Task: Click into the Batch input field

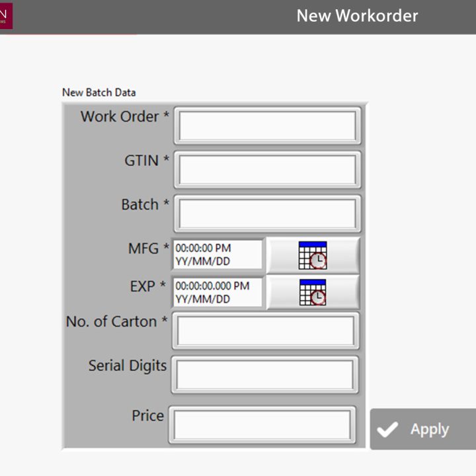Action: (267, 214)
